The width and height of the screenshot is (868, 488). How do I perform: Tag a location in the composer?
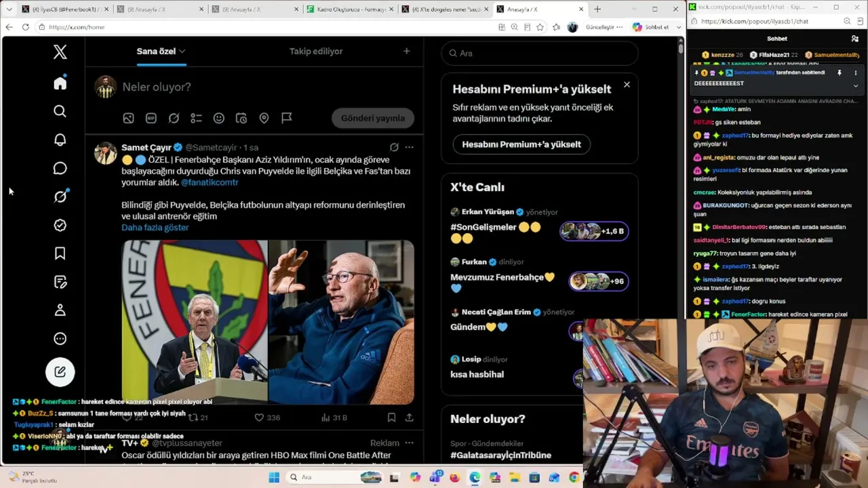(264, 118)
